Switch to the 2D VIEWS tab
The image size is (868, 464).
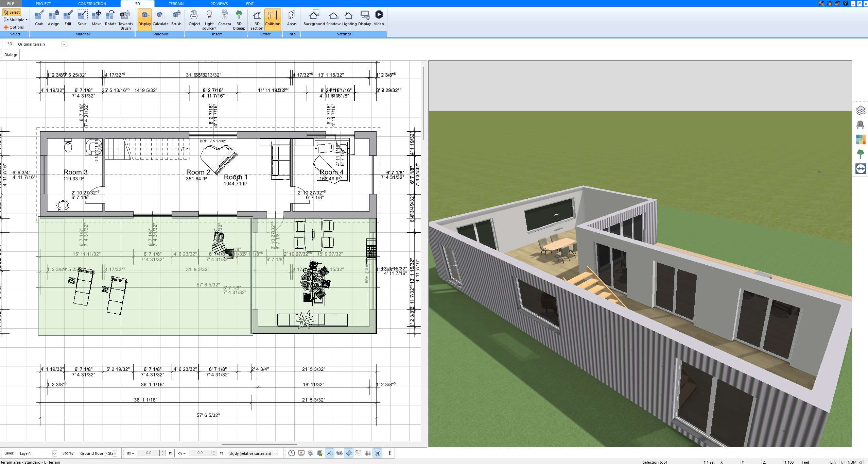pos(219,3)
